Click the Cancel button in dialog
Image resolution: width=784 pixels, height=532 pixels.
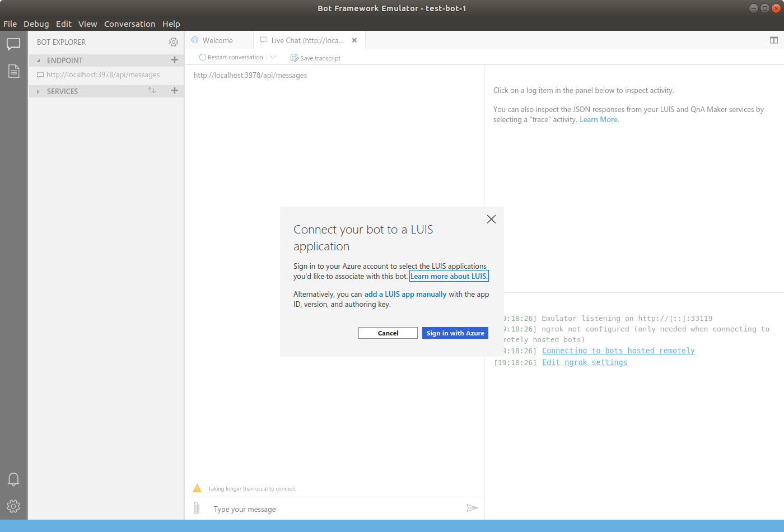click(388, 333)
